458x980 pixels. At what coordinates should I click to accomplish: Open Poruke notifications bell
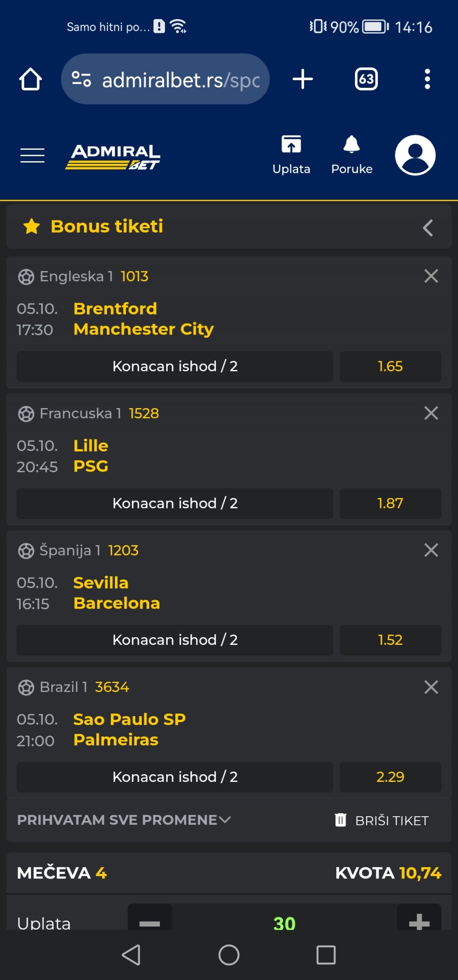[352, 155]
